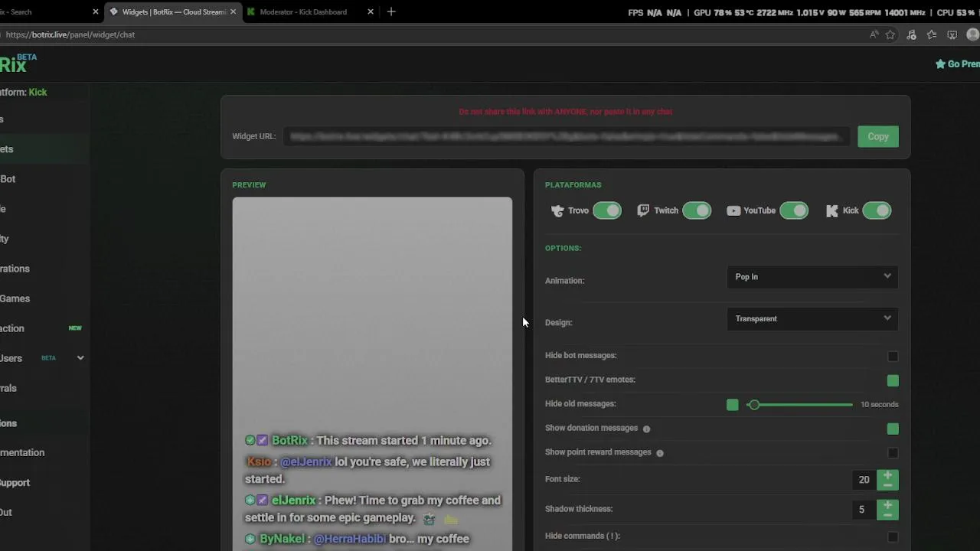Click the '10 seconds' slider value text
980x551 pixels.
tap(879, 404)
